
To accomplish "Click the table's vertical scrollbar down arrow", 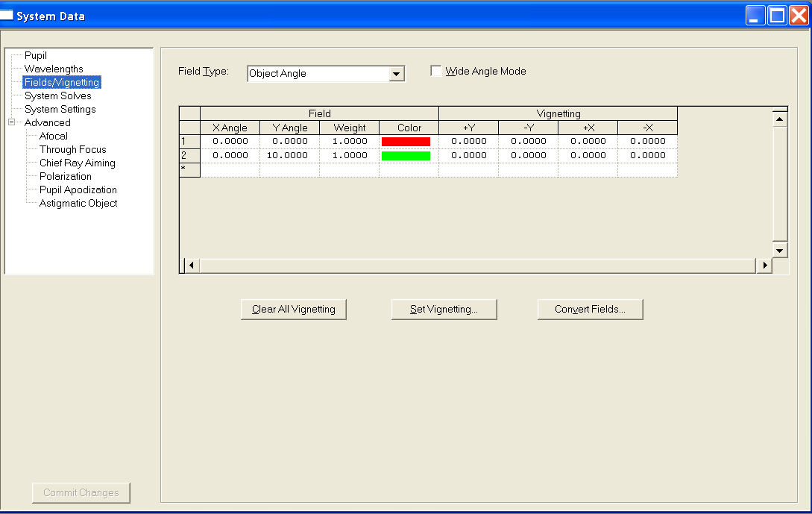I will point(780,250).
